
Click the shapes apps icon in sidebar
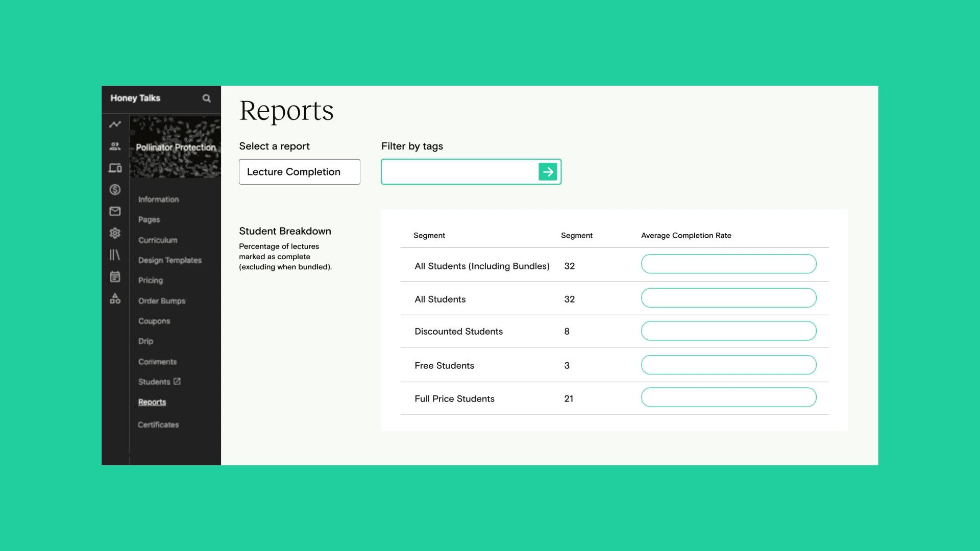click(x=115, y=298)
